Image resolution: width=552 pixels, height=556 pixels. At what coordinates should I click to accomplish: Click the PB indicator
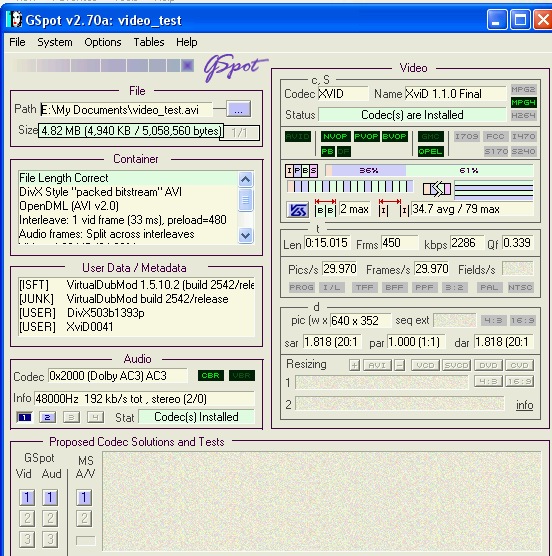click(x=327, y=151)
